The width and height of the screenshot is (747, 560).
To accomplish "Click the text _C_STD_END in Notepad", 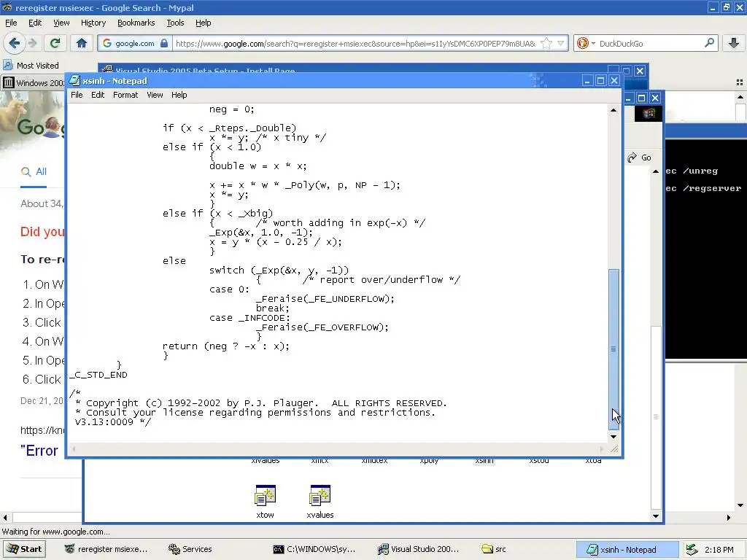I will click(98, 375).
